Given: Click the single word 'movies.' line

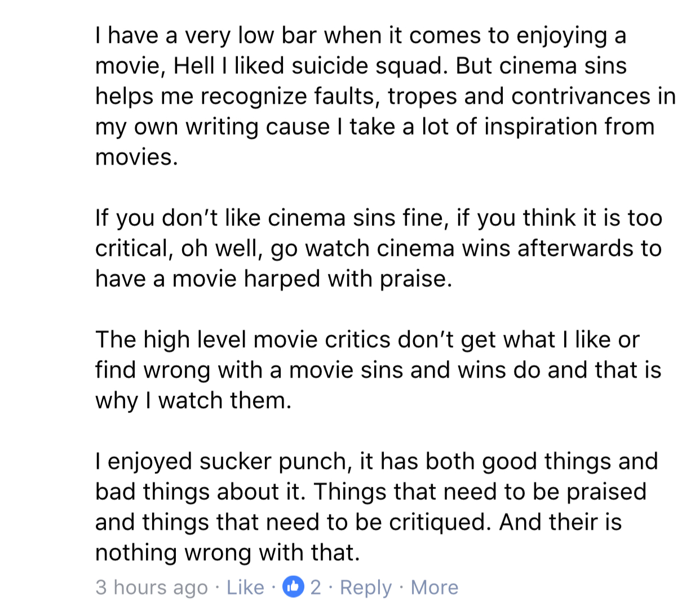Looking at the screenshot, I should pyautogui.click(x=136, y=157).
